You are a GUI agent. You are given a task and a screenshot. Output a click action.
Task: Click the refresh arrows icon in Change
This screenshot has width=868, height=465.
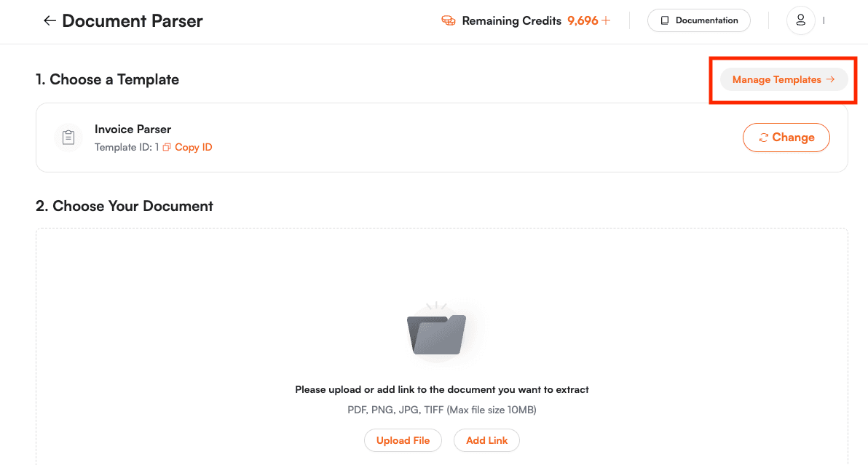coord(763,138)
